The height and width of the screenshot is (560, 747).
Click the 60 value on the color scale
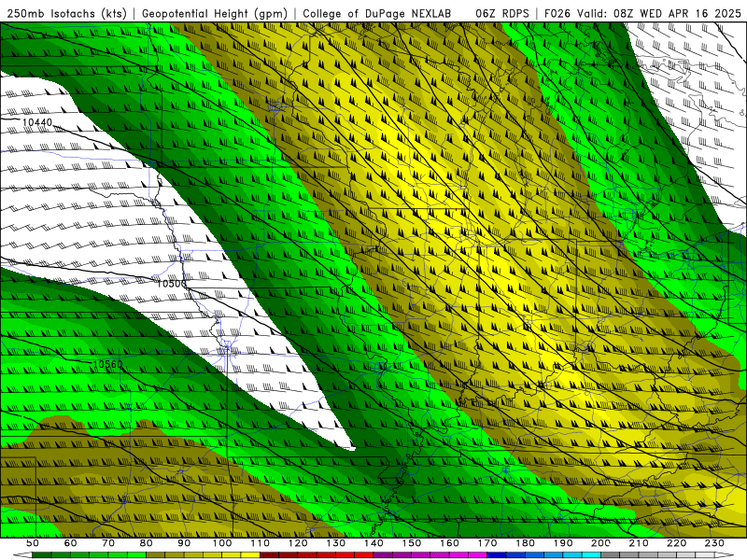coord(70,543)
